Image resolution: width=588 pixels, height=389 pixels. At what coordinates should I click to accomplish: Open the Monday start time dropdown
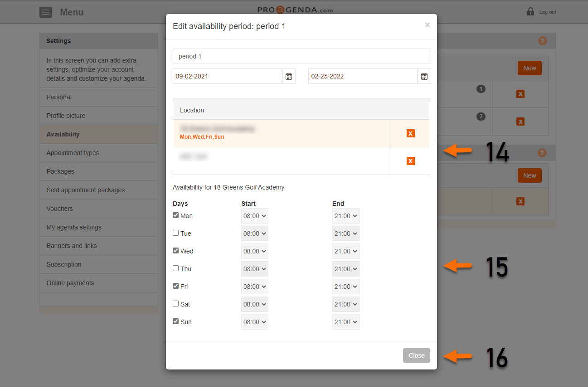pos(254,216)
